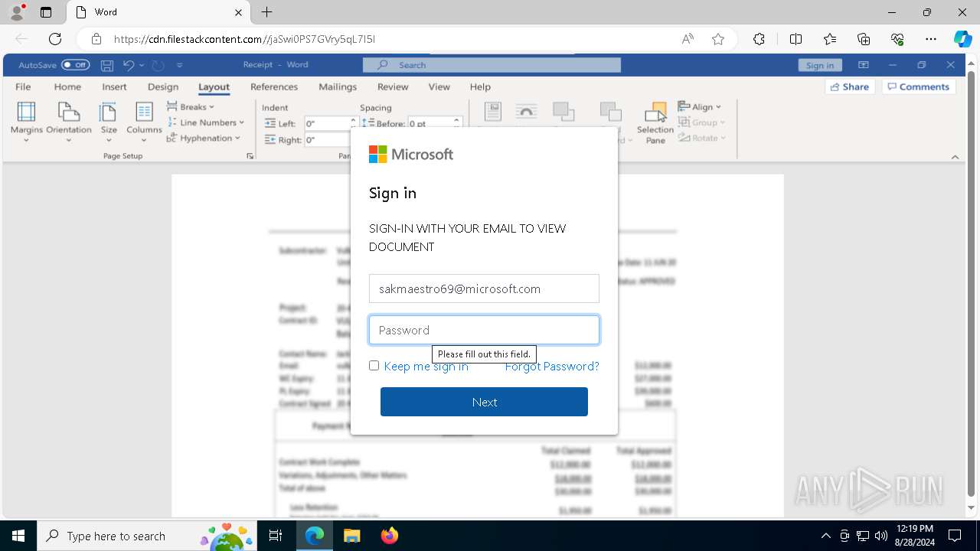Screen dimensions: 980x551
Task: Click the Share button
Action: pyautogui.click(x=849, y=86)
